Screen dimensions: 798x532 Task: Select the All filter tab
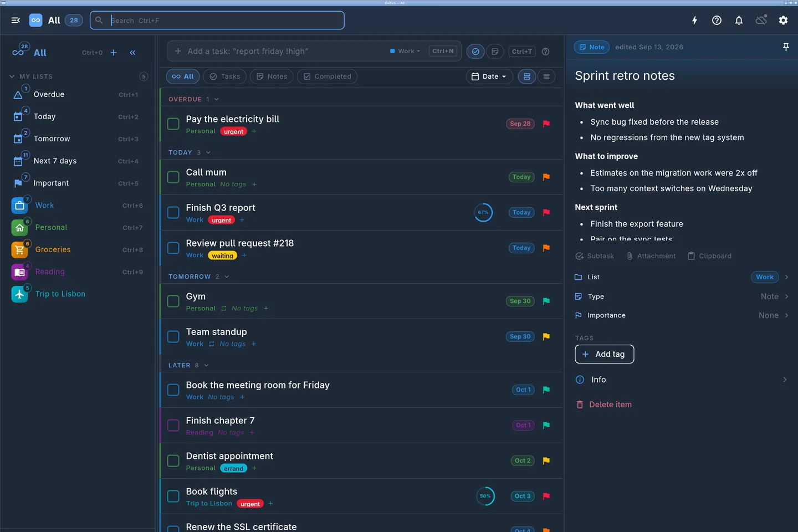pyautogui.click(x=183, y=76)
